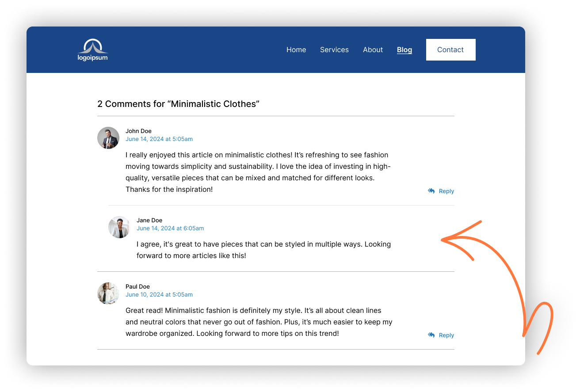The width and height of the screenshot is (580, 392).
Task: Click the Paul Doe author name
Action: 137,286
